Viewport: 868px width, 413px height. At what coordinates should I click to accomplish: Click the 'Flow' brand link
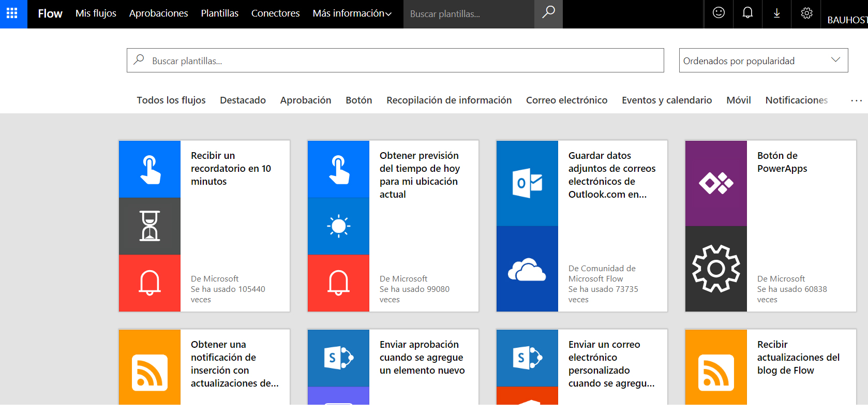50,13
